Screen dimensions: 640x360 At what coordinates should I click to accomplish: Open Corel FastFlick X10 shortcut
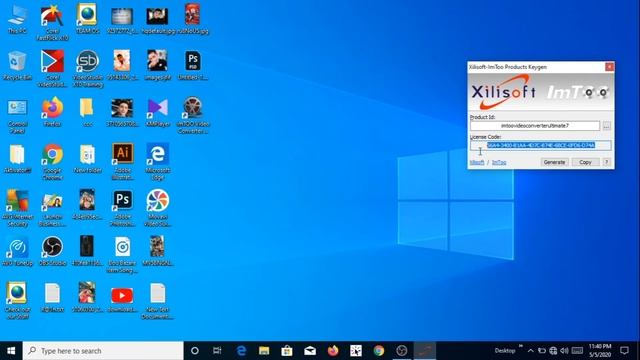tap(52, 22)
